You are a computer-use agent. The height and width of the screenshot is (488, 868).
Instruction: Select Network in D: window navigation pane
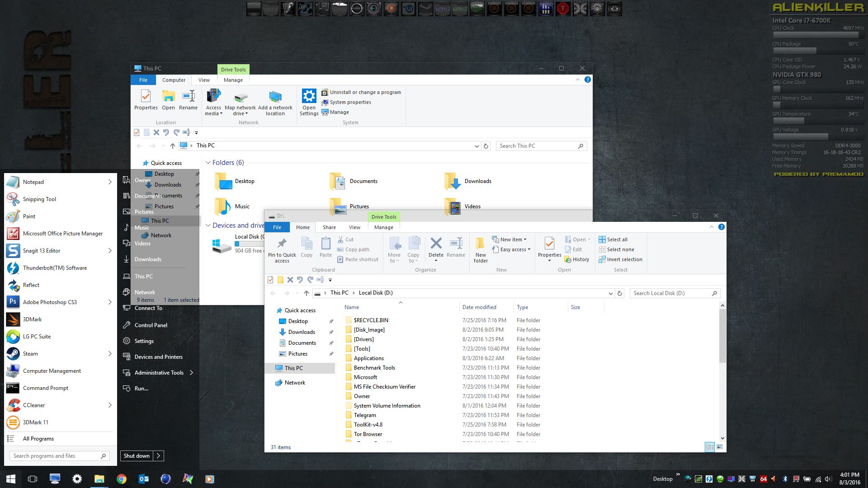pyautogui.click(x=295, y=383)
